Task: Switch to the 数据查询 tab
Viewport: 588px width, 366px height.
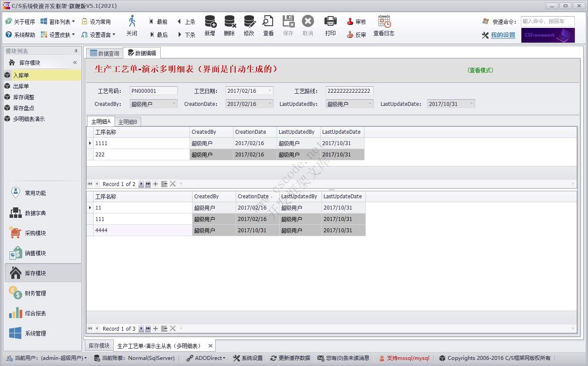Action: [x=104, y=52]
